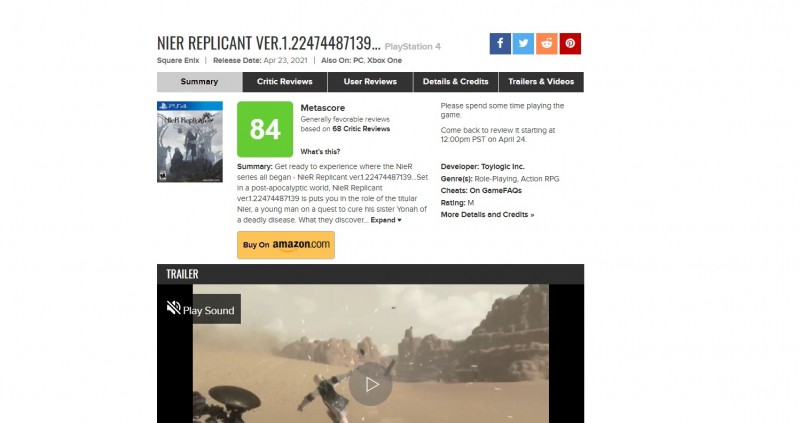Open the More Details and Credits link
Screen dimensions: 800x423
487,215
